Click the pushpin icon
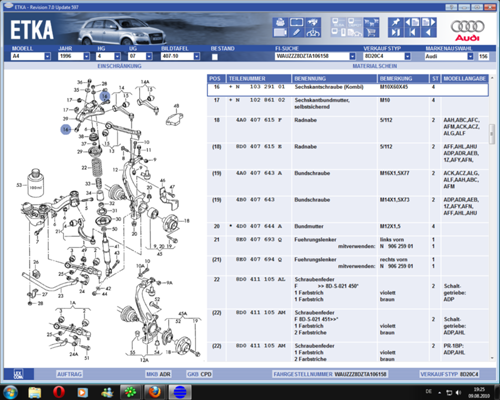 [396, 22]
